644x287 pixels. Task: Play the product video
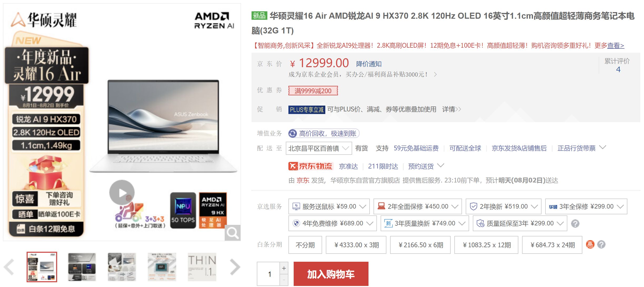coord(122,192)
